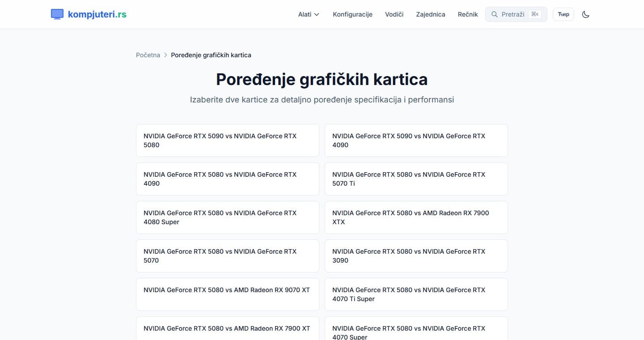The height and width of the screenshot is (340, 644).
Task: Open the Vodiči nav item
Action: pos(394,14)
